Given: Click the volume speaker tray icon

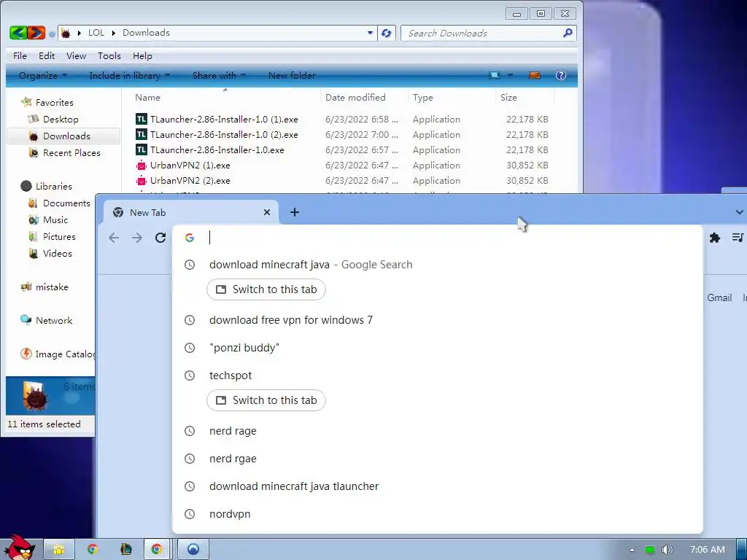Looking at the screenshot, I should point(667,550).
